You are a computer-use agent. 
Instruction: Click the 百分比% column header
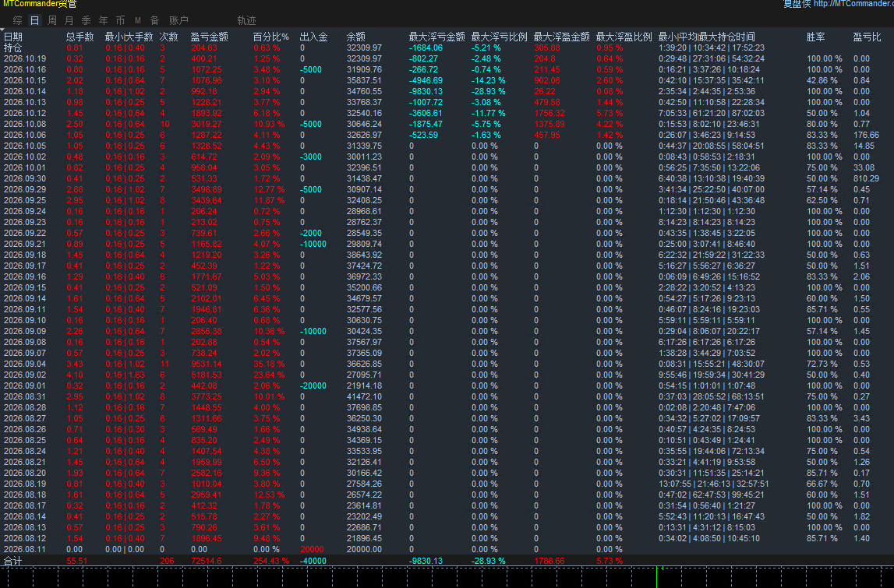pos(270,37)
